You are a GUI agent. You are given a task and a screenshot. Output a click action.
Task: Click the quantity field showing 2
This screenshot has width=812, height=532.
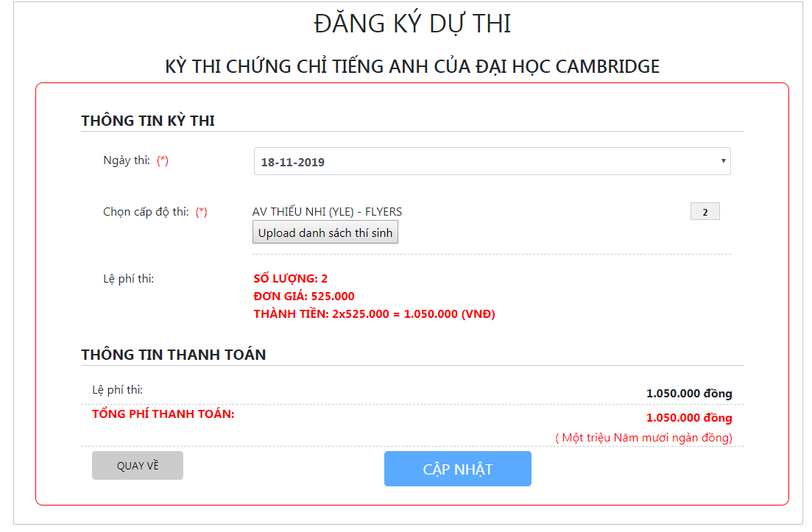point(705,212)
